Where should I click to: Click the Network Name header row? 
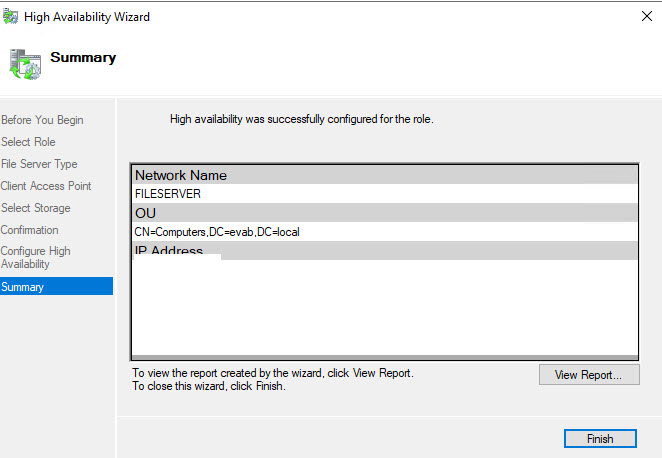384,175
